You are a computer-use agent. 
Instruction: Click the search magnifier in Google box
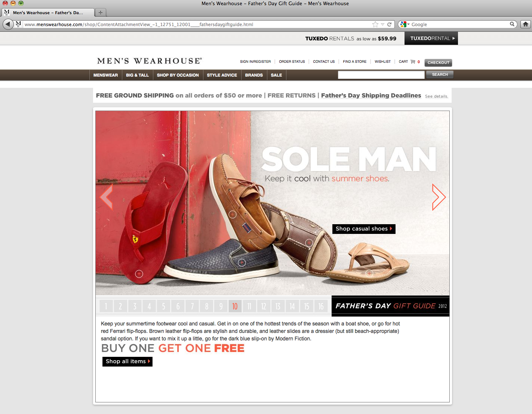(x=512, y=24)
